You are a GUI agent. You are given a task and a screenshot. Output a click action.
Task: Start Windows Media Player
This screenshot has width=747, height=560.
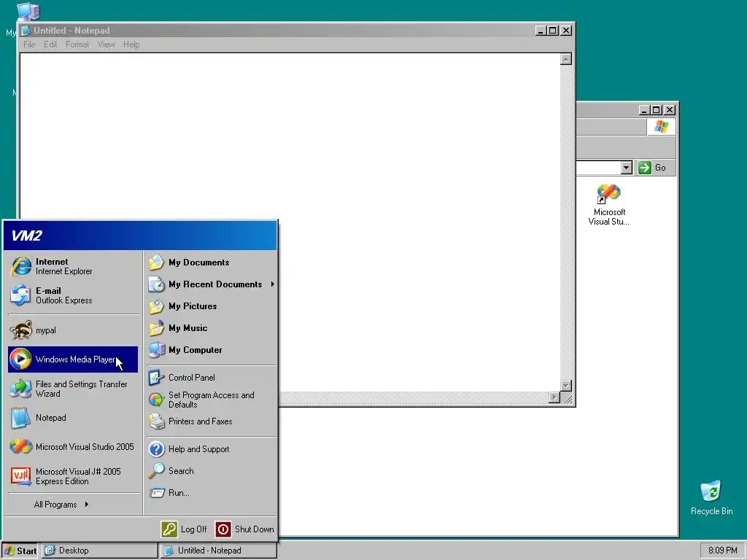coord(73,359)
